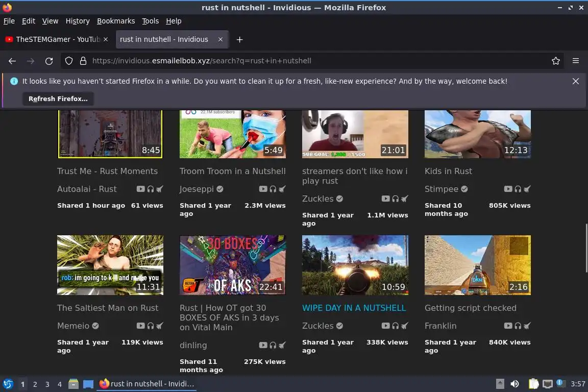Click the Saltiest Man on Rust thumbnail
Viewport: 588px width, 392px height.
click(110, 265)
